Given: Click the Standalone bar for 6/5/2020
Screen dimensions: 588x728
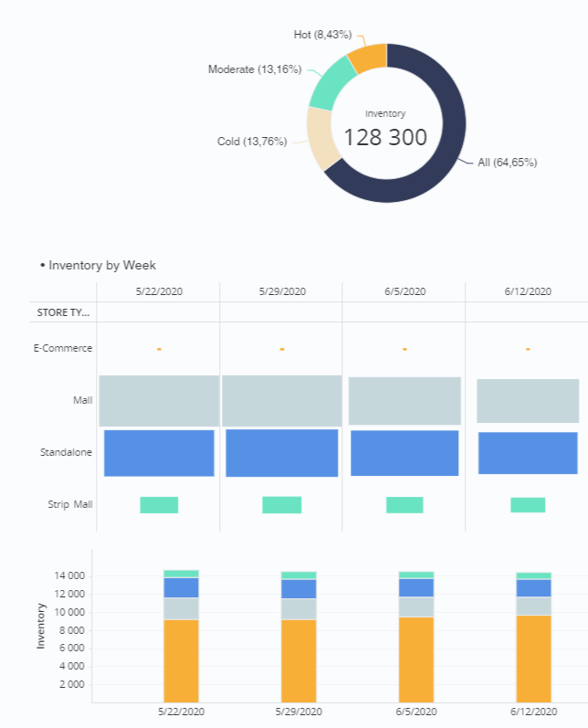Looking at the screenshot, I should pos(404,452).
